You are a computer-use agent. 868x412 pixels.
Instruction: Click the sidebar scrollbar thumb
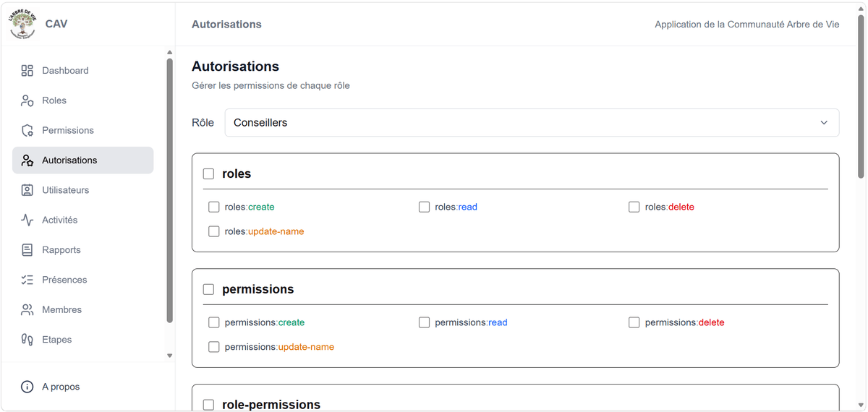(x=170, y=190)
